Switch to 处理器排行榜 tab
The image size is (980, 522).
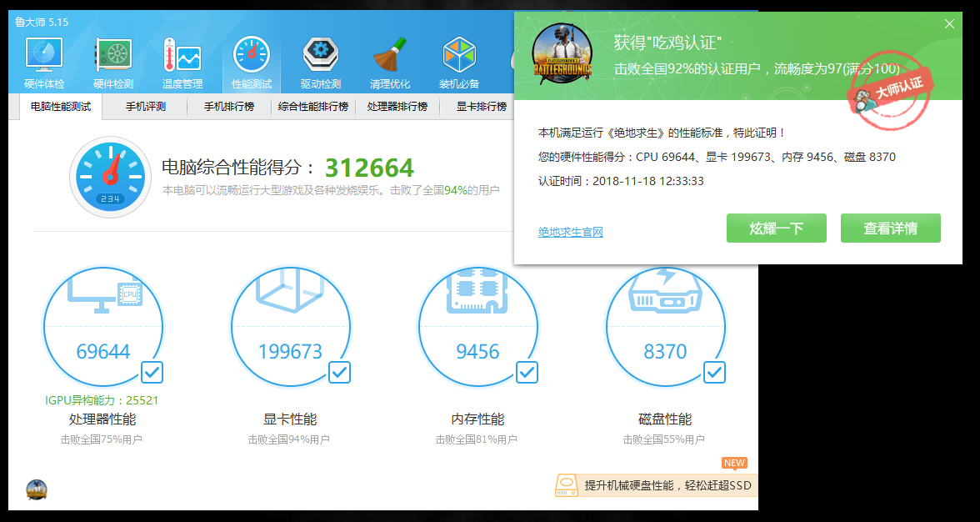pos(397,106)
